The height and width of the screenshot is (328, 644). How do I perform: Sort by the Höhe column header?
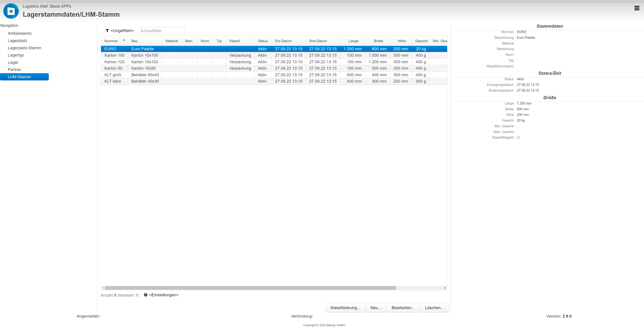(x=401, y=41)
